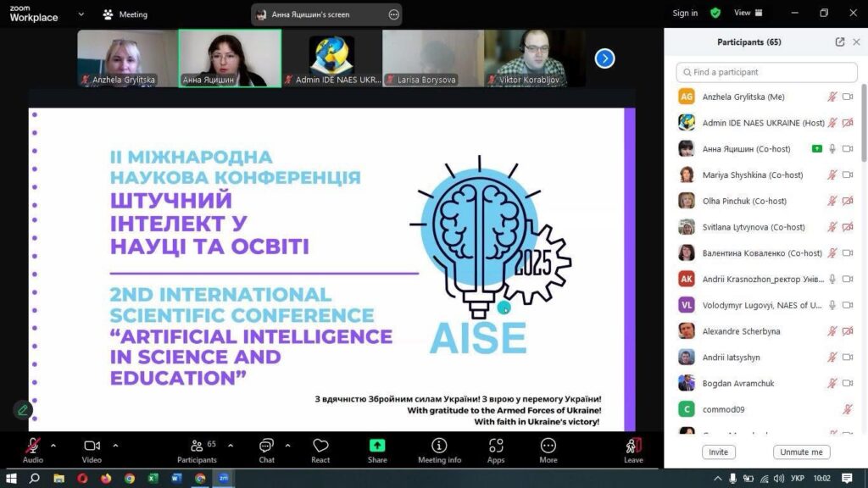The width and height of the screenshot is (868, 488).
Task: Open the Apps menu
Action: (x=496, y=449)
